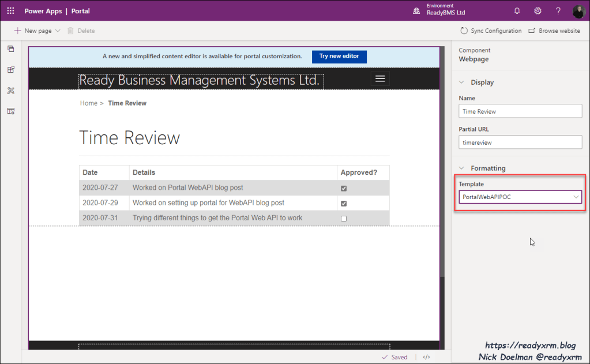This screenshot has height=364, width=590.
Task: Collapse the Formatting section
Action: click(x=461, y=168)
